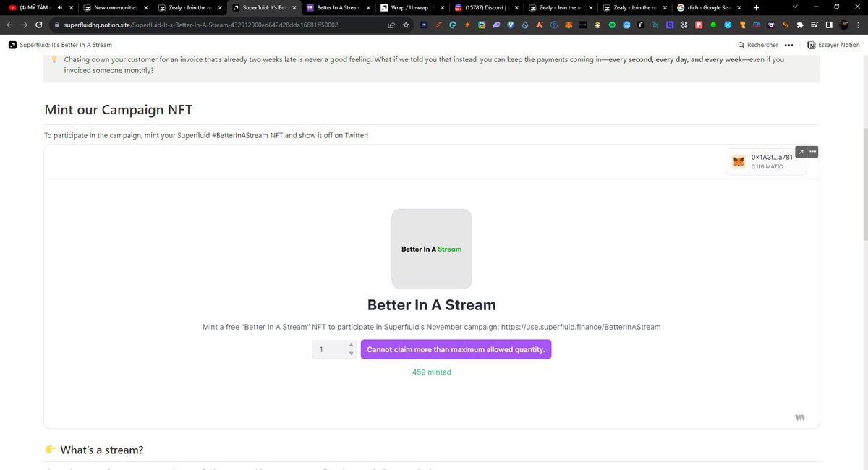Open the Notion page three-dots menu

coord(788,45)
